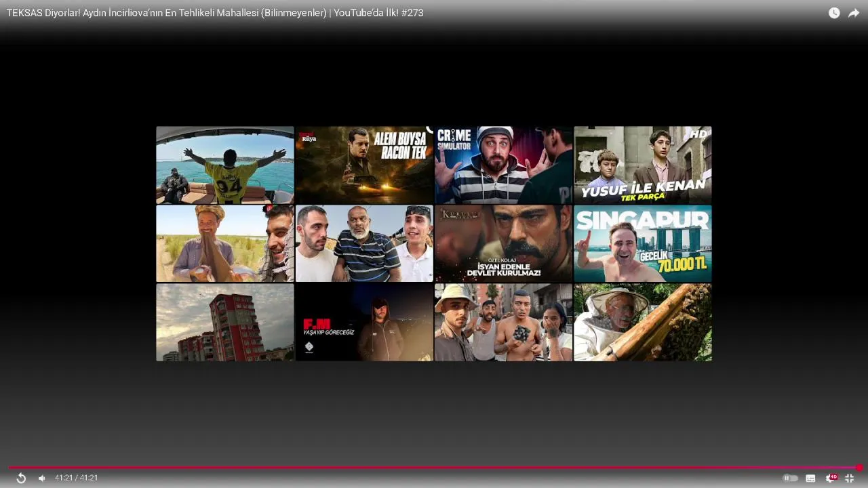Screen dimensions: 868x488
Task: Open the three men selfie video
Action: [364, 243]
